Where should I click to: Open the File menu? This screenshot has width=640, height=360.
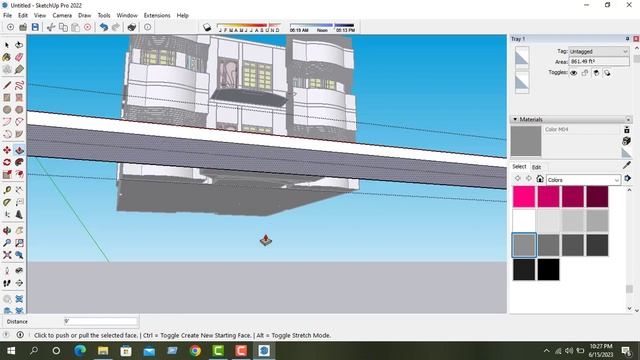point(7,15)
